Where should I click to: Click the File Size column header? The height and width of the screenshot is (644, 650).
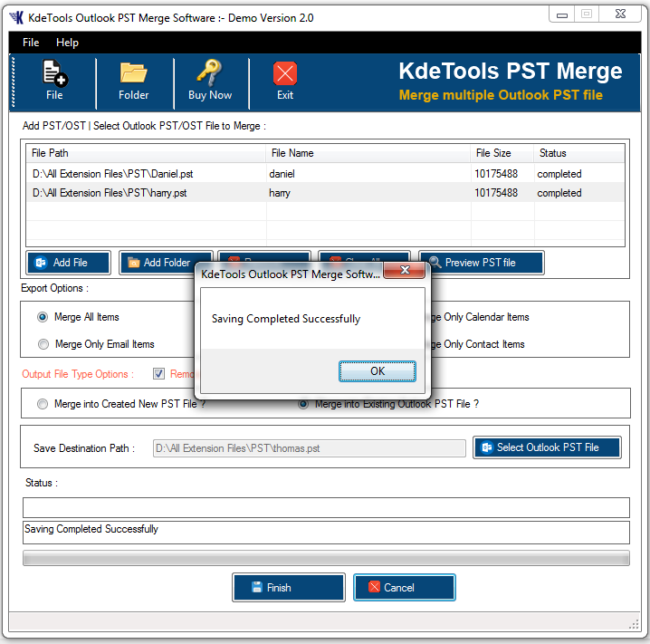502,153
